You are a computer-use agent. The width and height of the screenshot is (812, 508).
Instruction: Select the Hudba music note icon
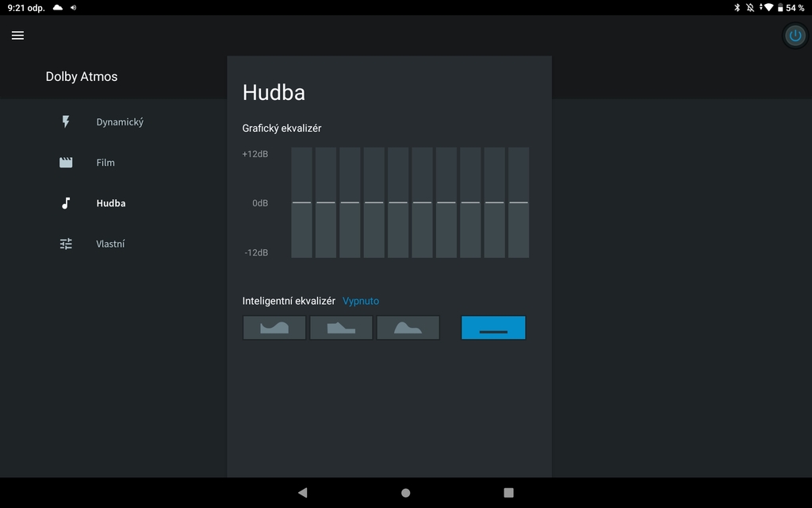[65, 202]
